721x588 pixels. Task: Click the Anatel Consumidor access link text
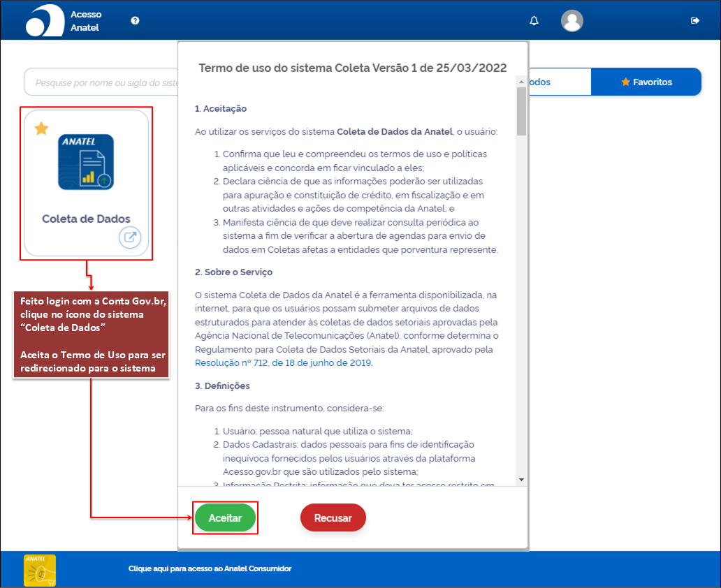210,569
